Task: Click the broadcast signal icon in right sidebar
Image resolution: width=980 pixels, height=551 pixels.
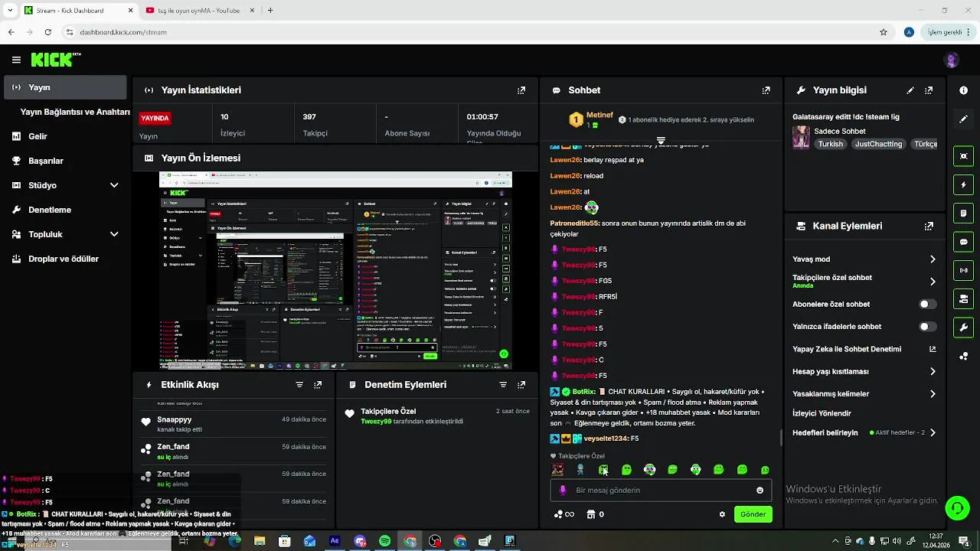Action: [963, 269]
